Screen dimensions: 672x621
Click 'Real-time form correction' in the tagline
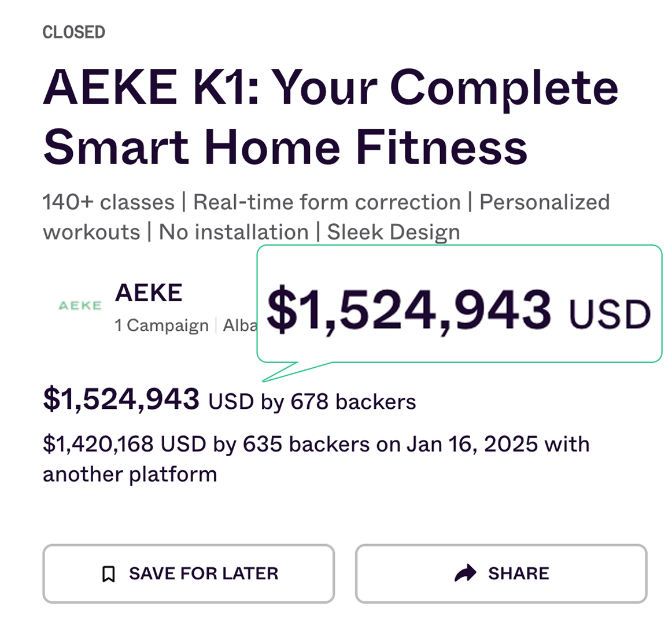tap(327, 202)
